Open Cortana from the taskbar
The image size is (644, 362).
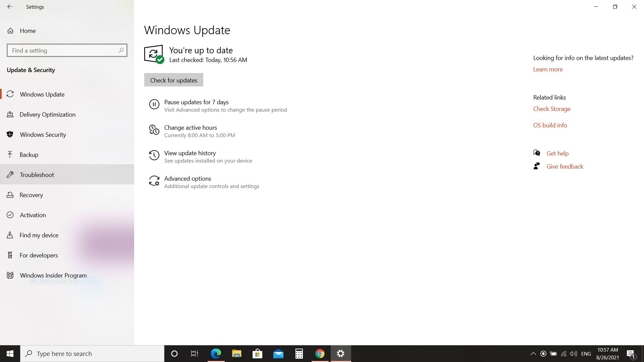(174, 354)
